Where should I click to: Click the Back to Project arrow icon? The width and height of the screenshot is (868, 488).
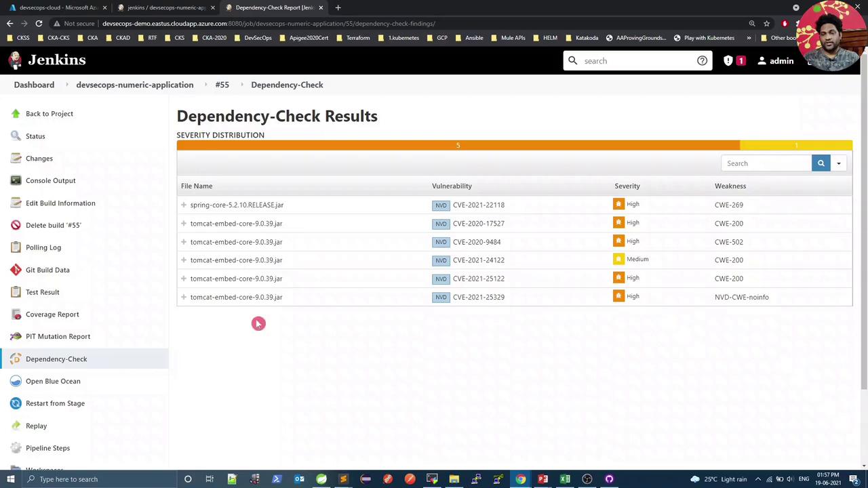16,114
